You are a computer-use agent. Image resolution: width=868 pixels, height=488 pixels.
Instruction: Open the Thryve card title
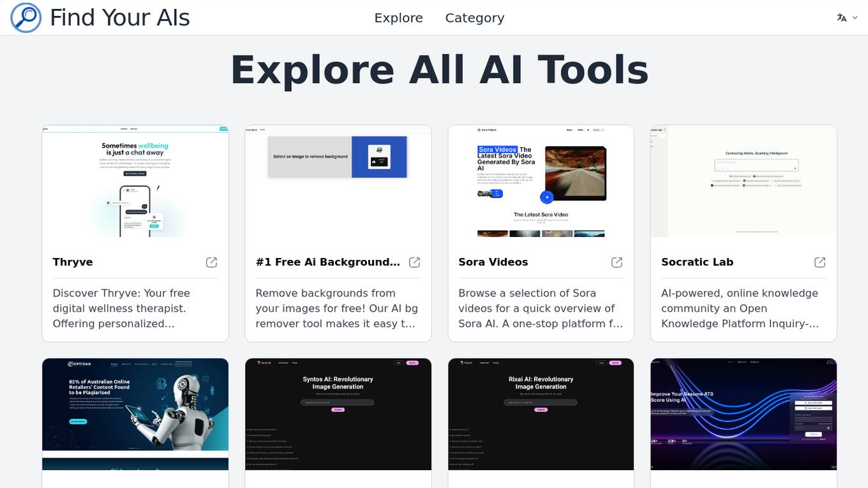[73, 262]
